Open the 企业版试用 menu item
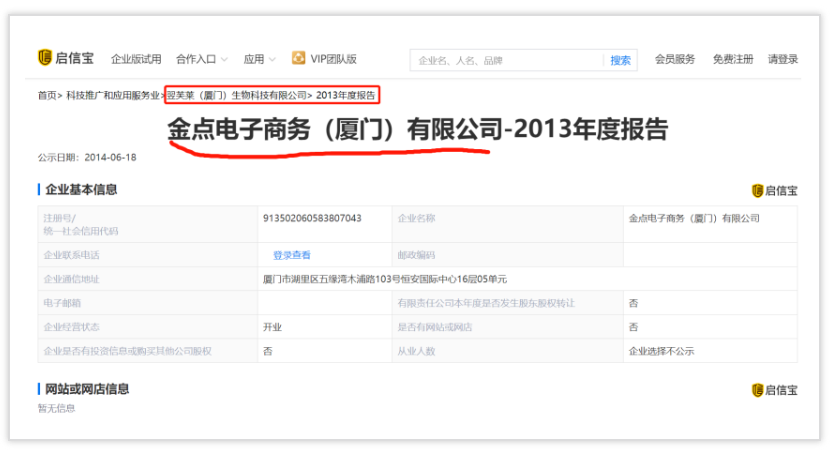The height and width of the screenshot is (457, 835). coord(136,59)
